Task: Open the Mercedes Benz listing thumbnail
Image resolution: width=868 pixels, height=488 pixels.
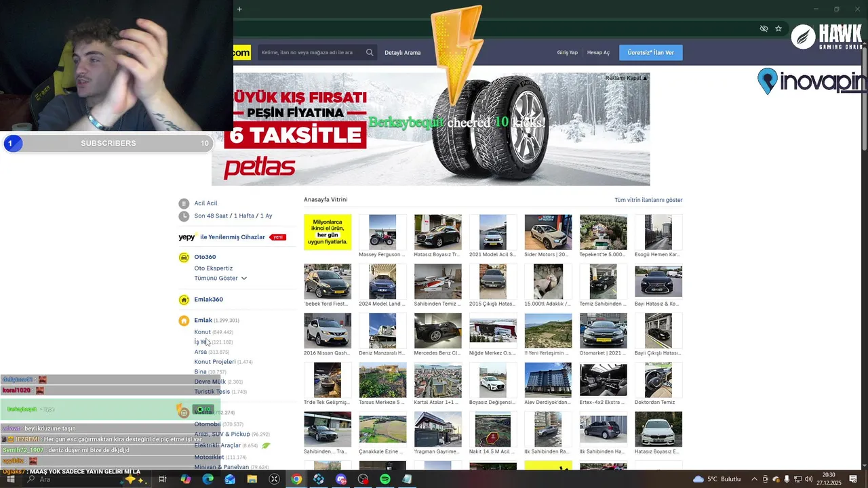Action: (437, 331)
